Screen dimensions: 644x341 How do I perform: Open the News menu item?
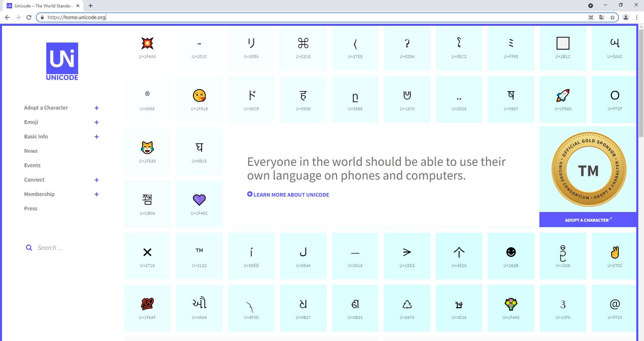(x=31, y=151)
